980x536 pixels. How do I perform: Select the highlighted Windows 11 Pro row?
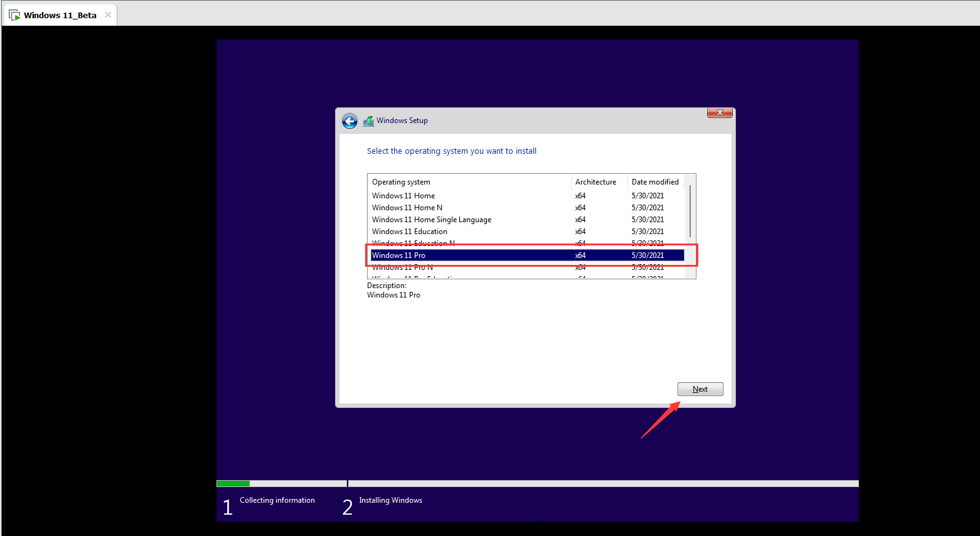[x=527, y=255]
